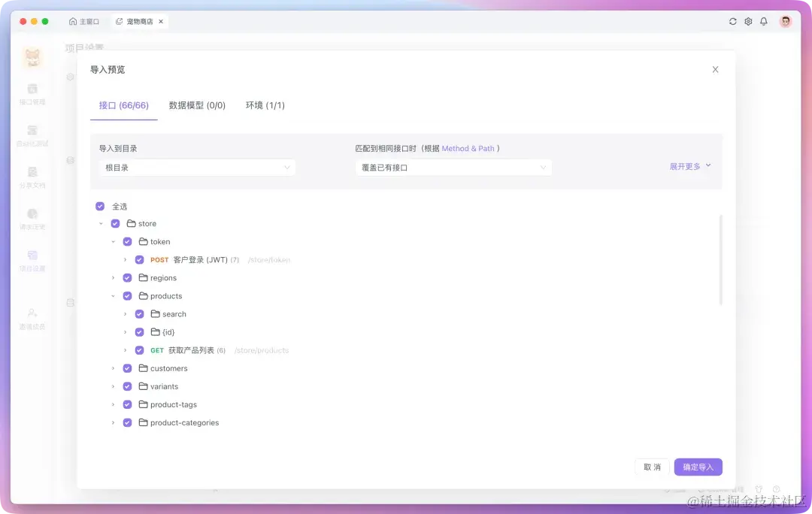Click 展开更多 to show more options
812x514 pixels.
pos(689,166)
